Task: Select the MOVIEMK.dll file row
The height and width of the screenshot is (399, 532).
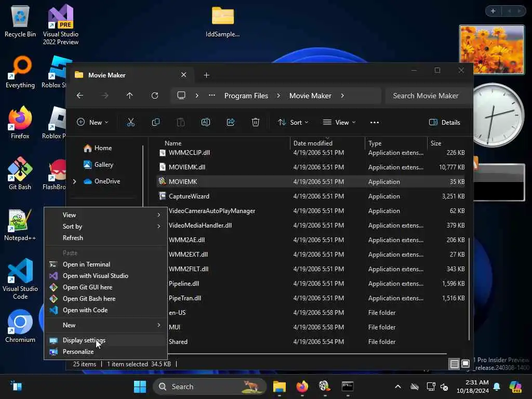Action: click(x=312, y=167)
